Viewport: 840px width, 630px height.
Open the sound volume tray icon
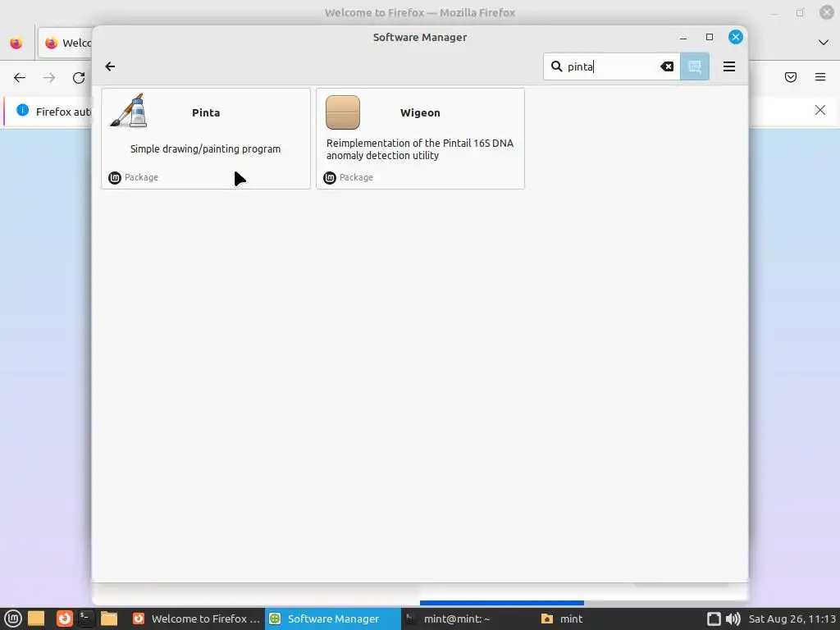pos(733,619)
